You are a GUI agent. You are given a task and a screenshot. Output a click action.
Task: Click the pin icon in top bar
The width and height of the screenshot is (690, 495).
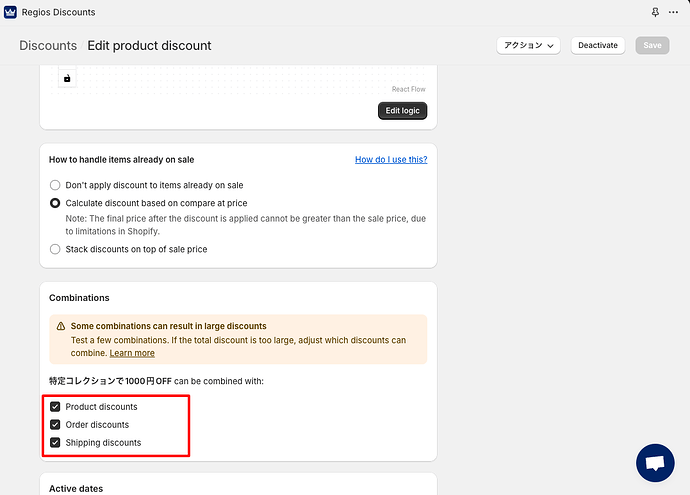pos(655,12)
